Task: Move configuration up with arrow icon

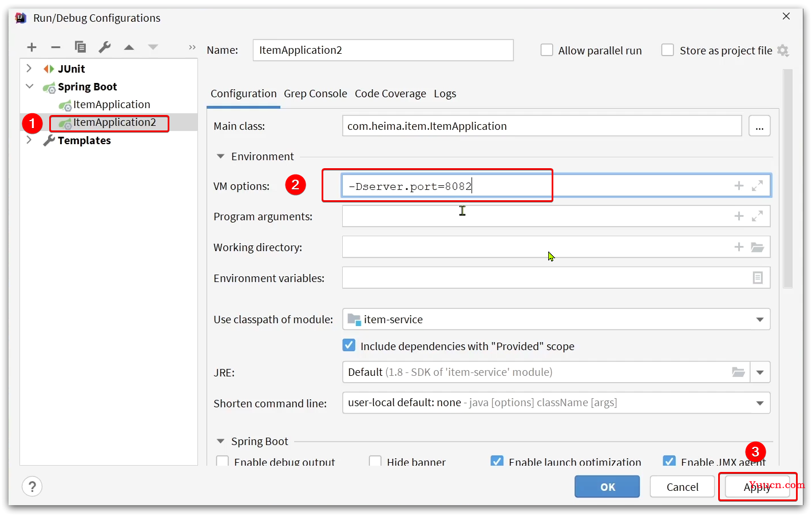Action: tap(129, 47)
